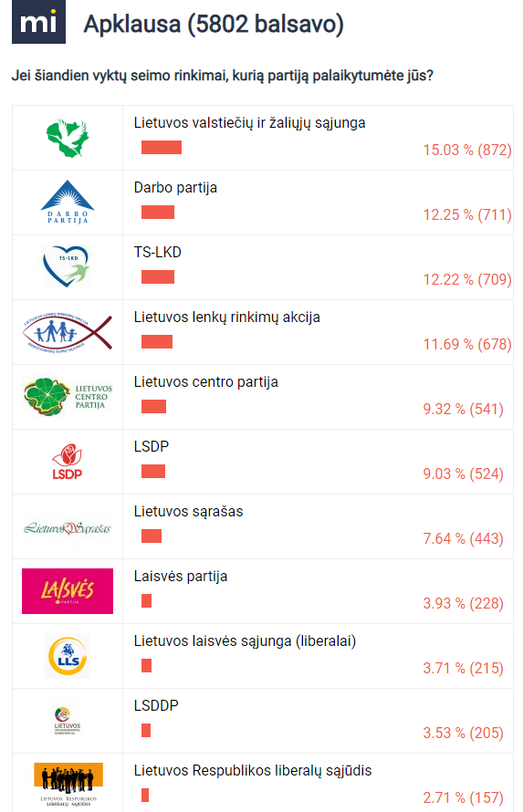
Task: Select the small LSDDP logo
Action: pyautogui.click(x=68, y=721)
